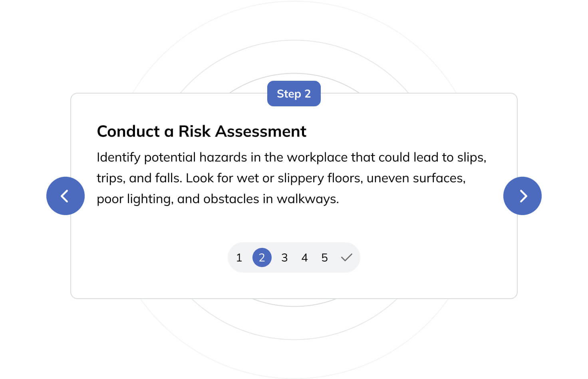Click the word "Assessment" in the heading
The image size is (588, 379).
pos(261,131)
